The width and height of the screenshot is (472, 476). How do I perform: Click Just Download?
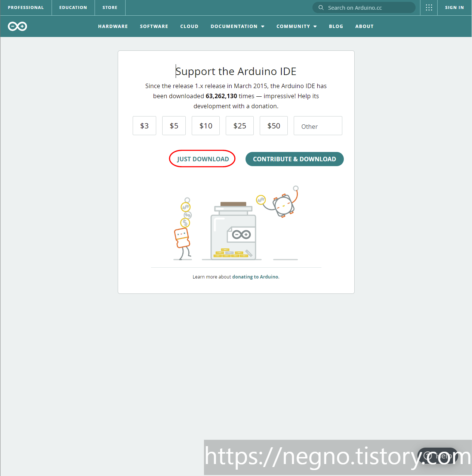tap(203, 159)
